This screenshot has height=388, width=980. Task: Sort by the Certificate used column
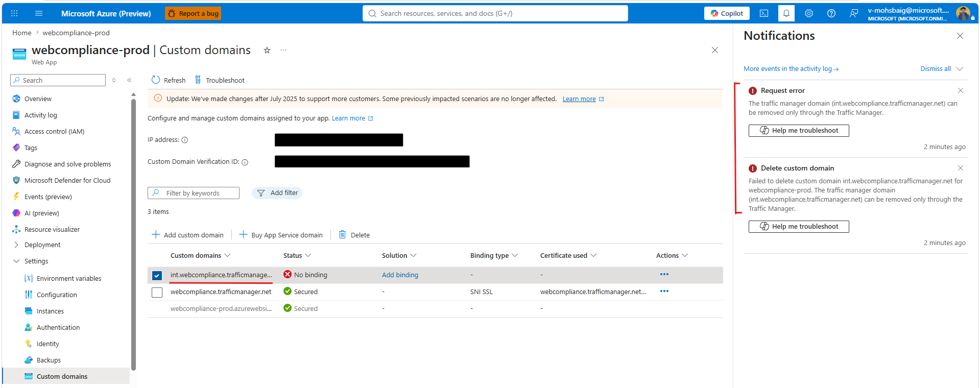(568, 255)
